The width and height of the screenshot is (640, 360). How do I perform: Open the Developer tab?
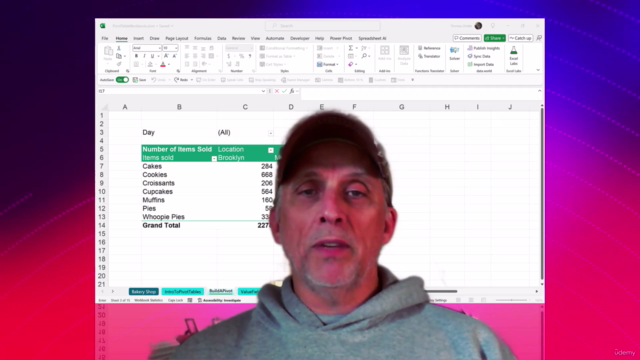(300, 38)
